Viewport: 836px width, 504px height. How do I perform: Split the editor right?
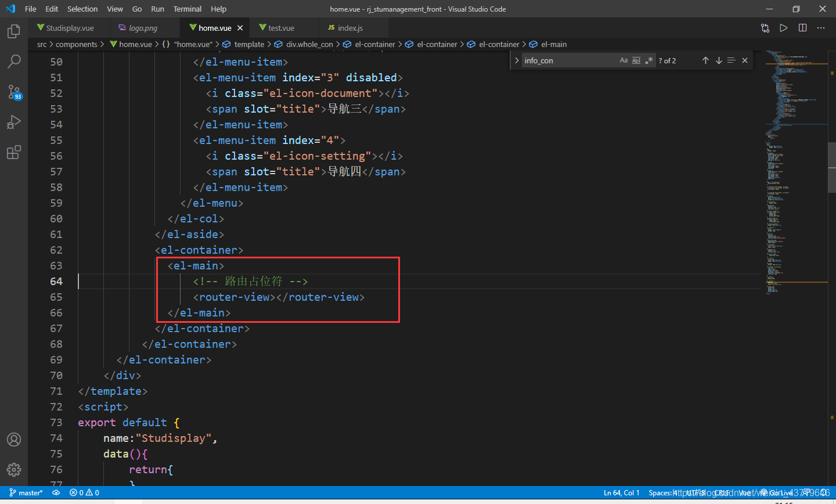tap(802, 28)
